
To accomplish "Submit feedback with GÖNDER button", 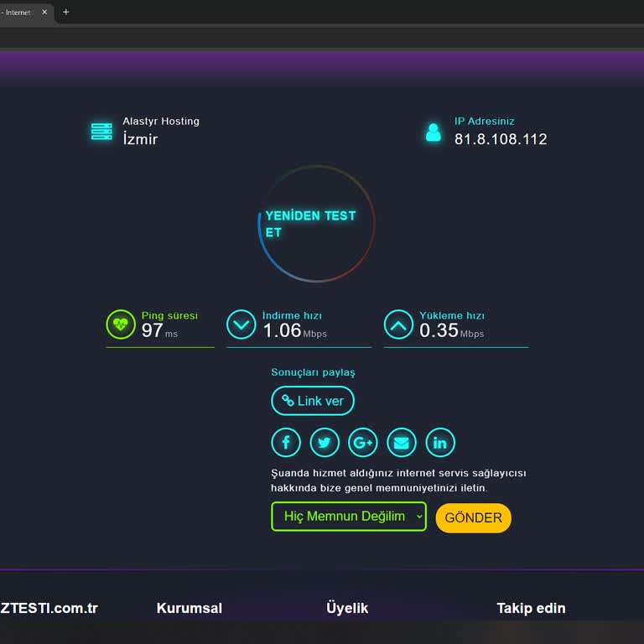I will click(473, 517).
